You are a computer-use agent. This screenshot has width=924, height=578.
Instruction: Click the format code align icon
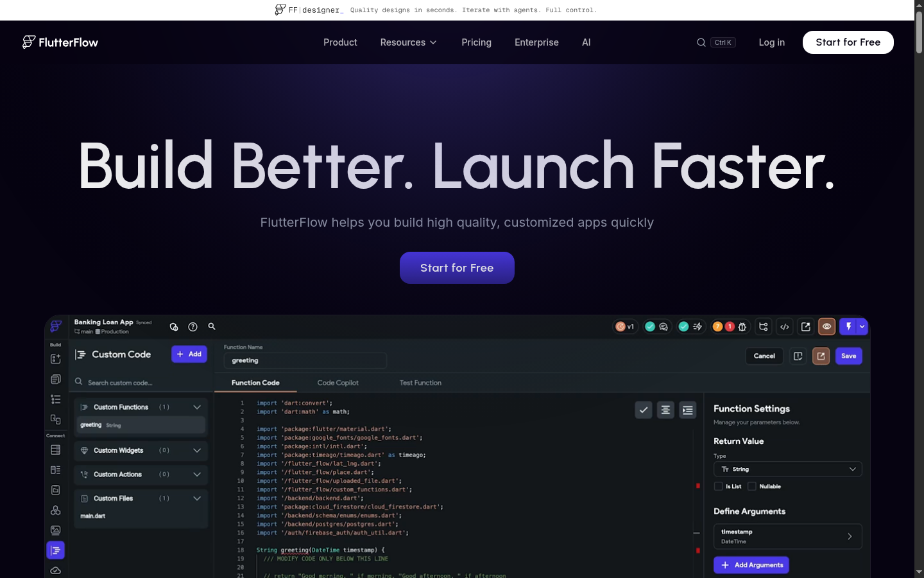pos(665,410)
